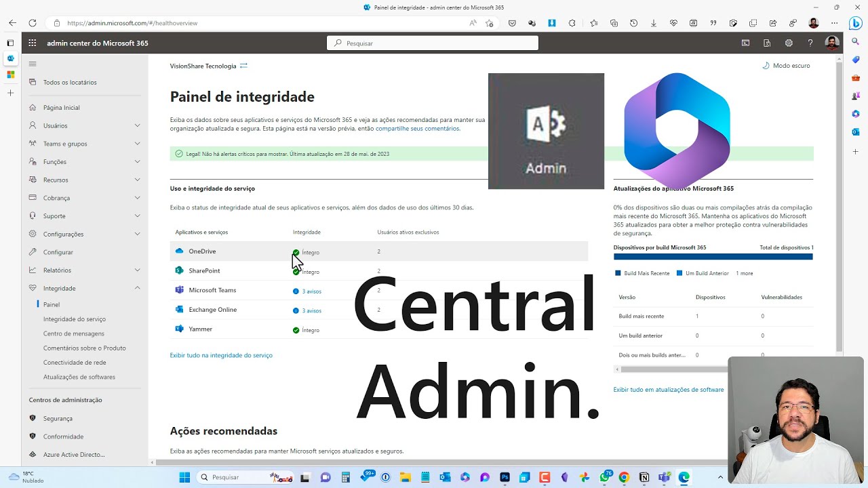The image size is (868, 488).
Task: Expand Recursos menu chevron
Action: 138,180
